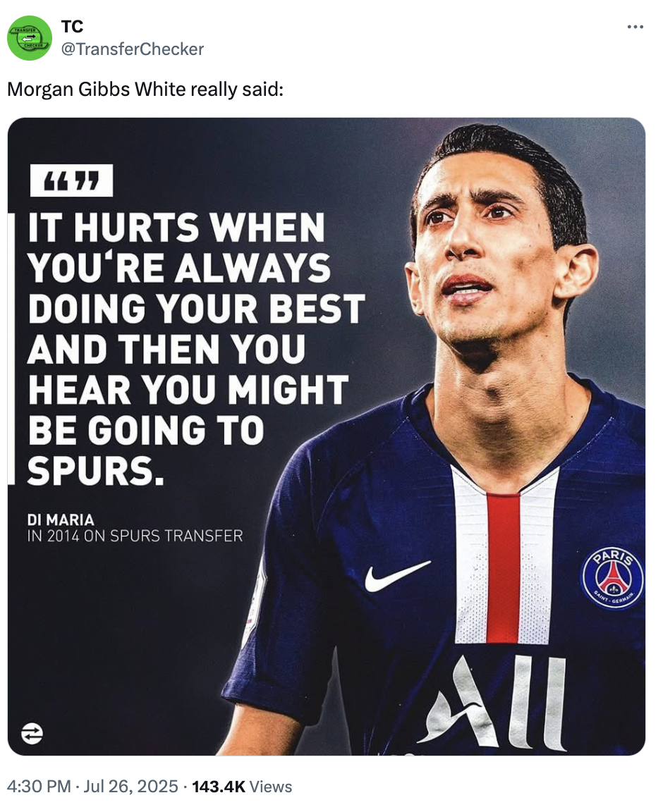This screenshot has width=663, height=812.
Task: Visit the @TransferChecker handle link
Action: coord(132,49)
